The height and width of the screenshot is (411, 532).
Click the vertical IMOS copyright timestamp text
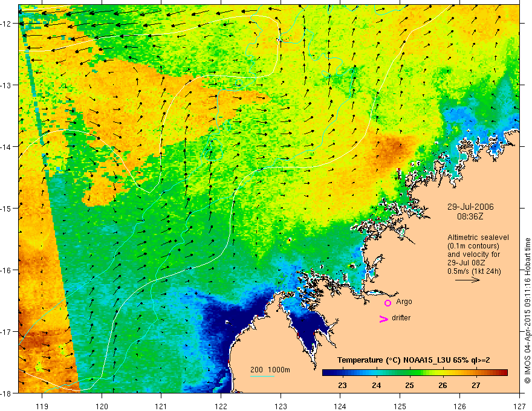click(x=528, y=311)
